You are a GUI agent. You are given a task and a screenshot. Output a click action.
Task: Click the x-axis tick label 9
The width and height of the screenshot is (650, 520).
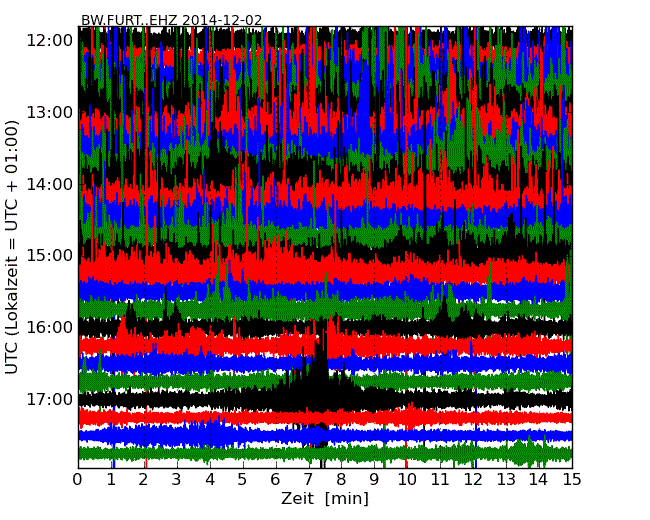coord(374,479)
